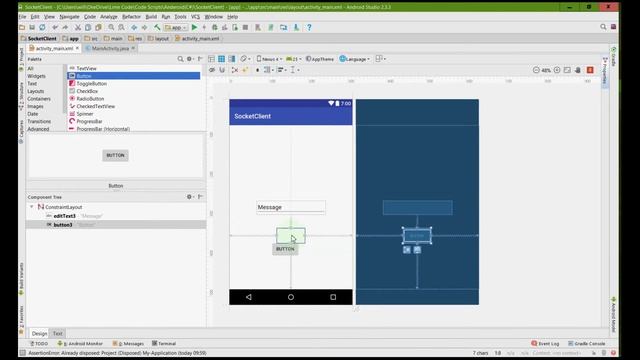
Task: Click the Stop square icon in toolbar
Action: (x=245, y=27)
